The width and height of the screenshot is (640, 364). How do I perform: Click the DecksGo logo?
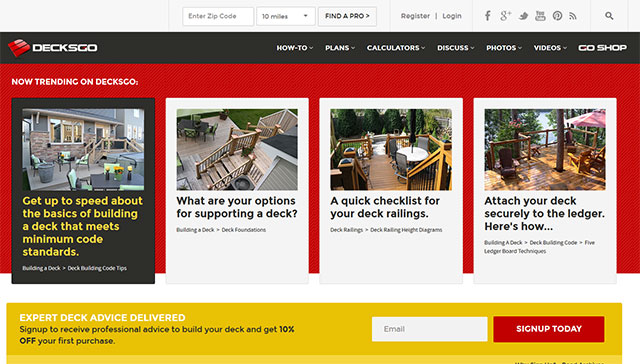[x=53, y=48]
